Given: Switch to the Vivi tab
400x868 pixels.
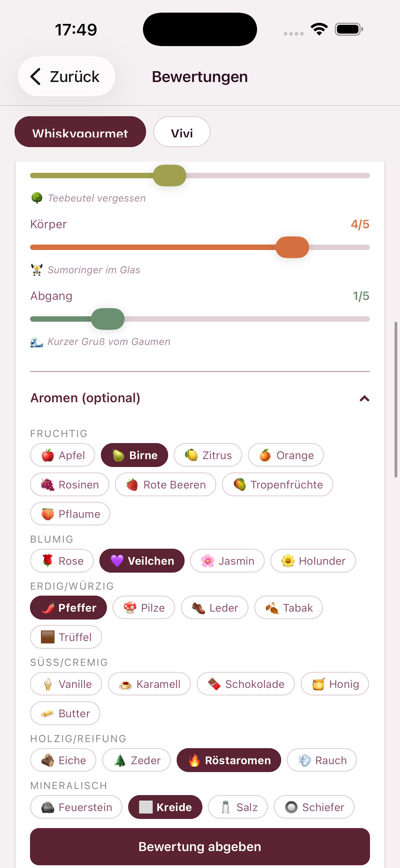Looking at the screenshot, I should [x=182, y=132].
